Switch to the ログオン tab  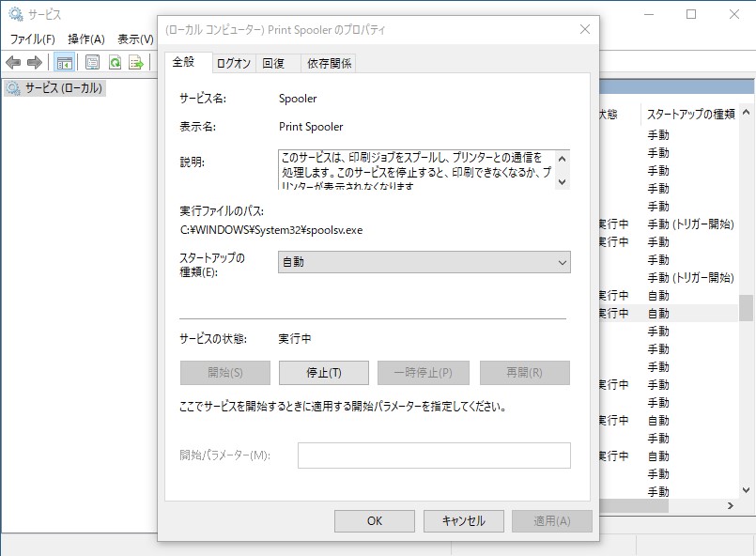pos(232,63)
